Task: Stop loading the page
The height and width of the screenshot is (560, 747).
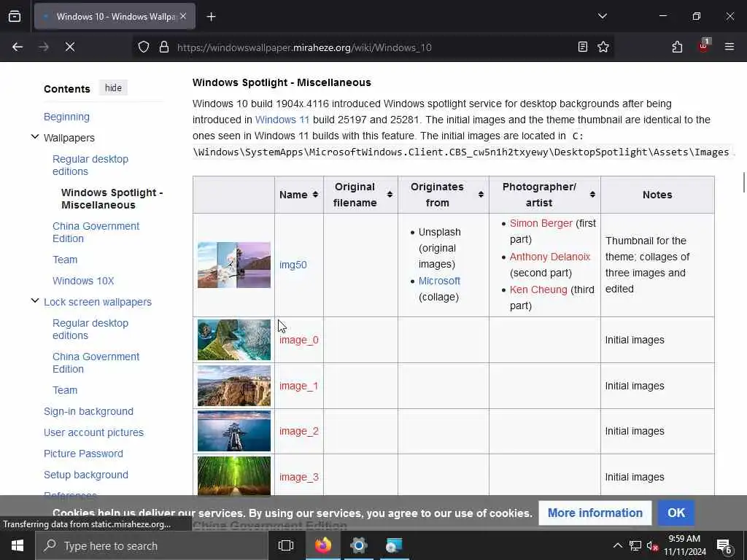Action: (x=70, y=47)
